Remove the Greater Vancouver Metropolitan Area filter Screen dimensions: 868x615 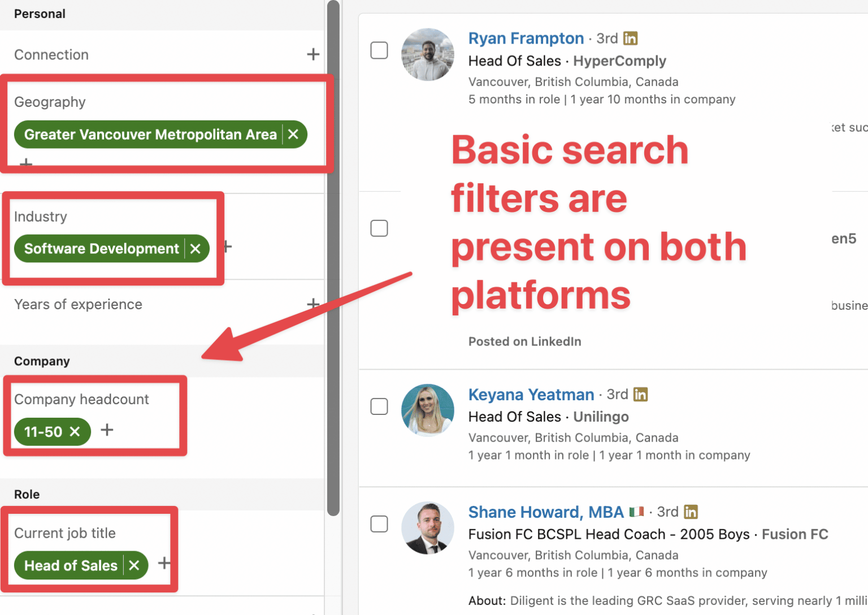[293, 135]
